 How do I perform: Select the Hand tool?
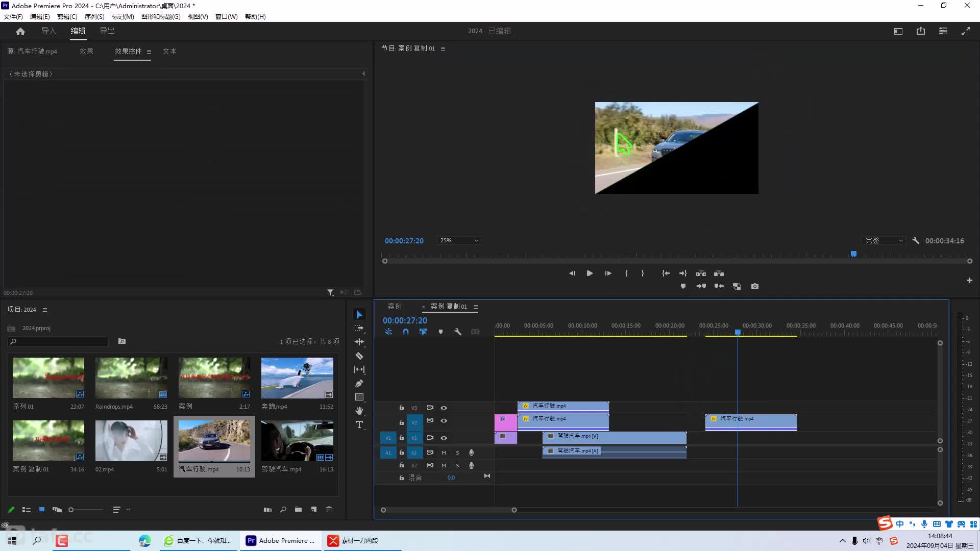tap(359, 411)
